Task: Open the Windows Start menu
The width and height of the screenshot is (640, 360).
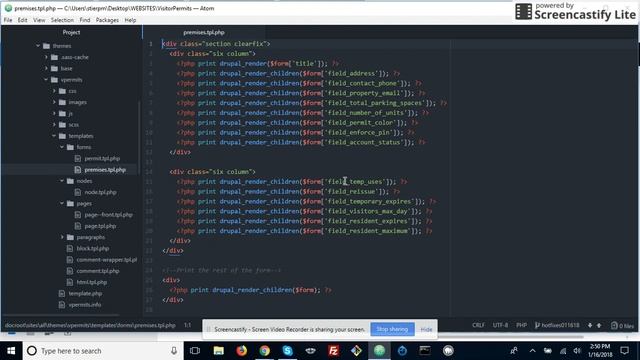Action: pyautogui.click(x=11, y=351)
